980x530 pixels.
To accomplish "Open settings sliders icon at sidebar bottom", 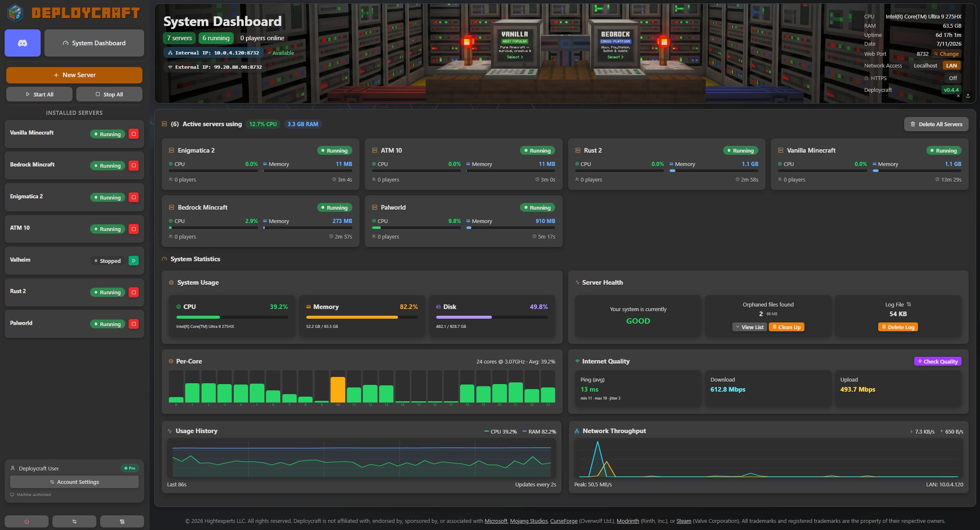I will (x=74, y=521).
